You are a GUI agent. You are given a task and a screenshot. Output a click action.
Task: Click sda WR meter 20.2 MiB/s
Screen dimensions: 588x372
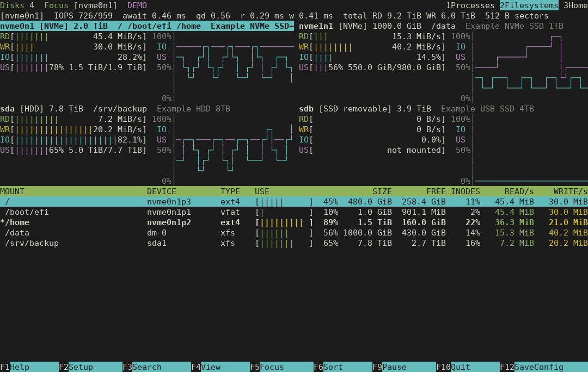pyautogui.click(x=73, y=129)
